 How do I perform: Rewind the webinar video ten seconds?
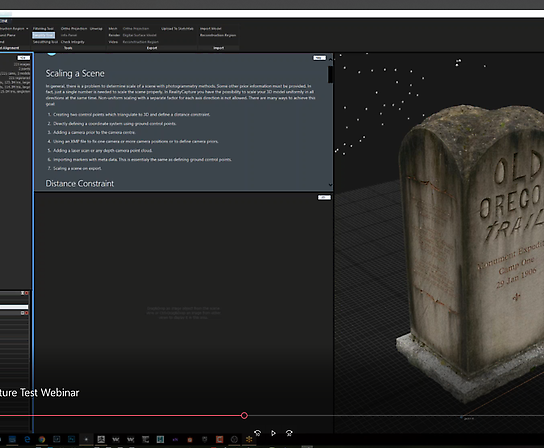[x=257, y=433]
